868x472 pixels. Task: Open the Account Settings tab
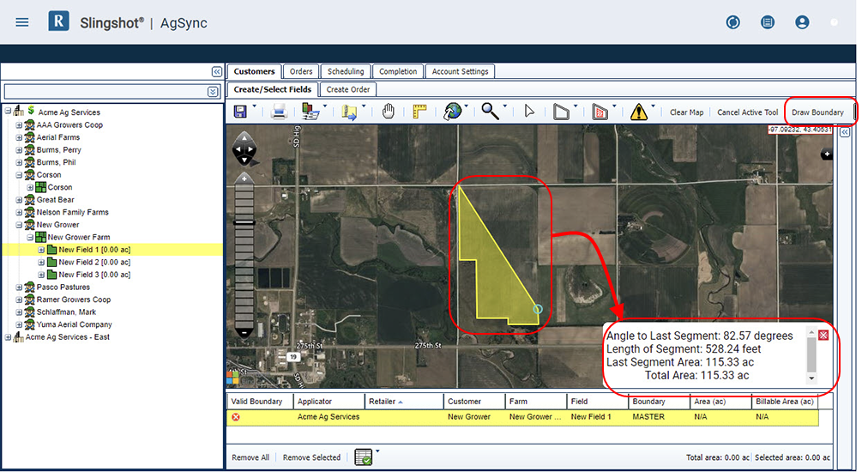pos(460,71)
